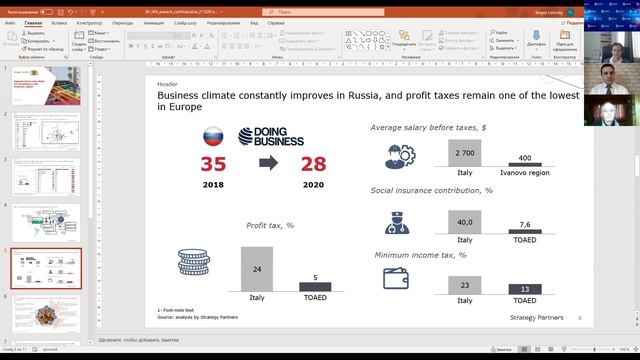Select slide 4 thumbnail with world map

tap(46, 223)
